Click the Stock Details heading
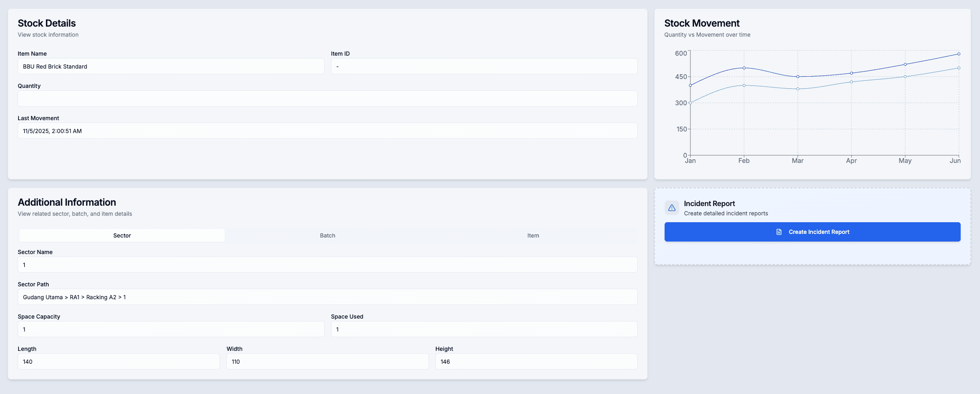Screen dimensions: 980x394 (x=47, y=23)
